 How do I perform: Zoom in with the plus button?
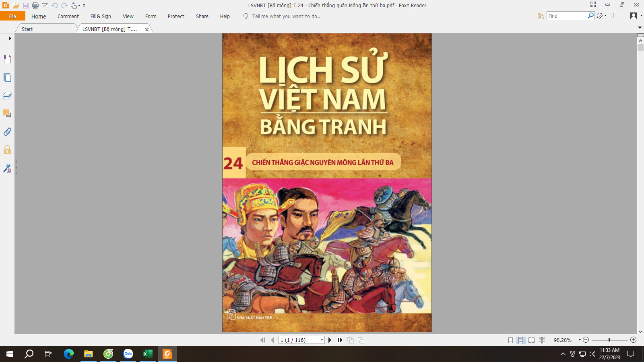coord(633,340)
